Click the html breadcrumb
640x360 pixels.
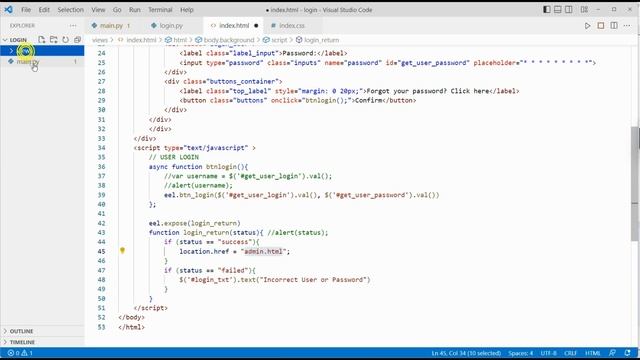pyautogui.click(x=180, y=40)
